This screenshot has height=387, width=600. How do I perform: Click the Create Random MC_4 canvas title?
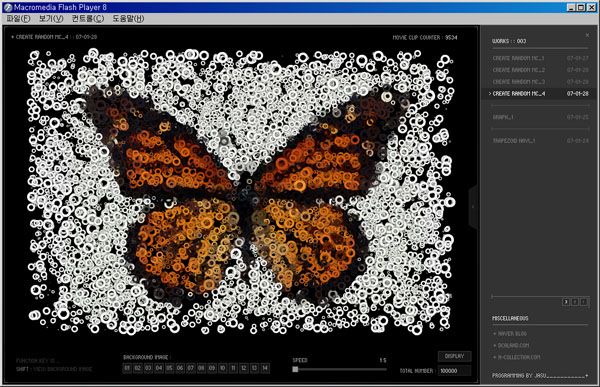[54, 37]
